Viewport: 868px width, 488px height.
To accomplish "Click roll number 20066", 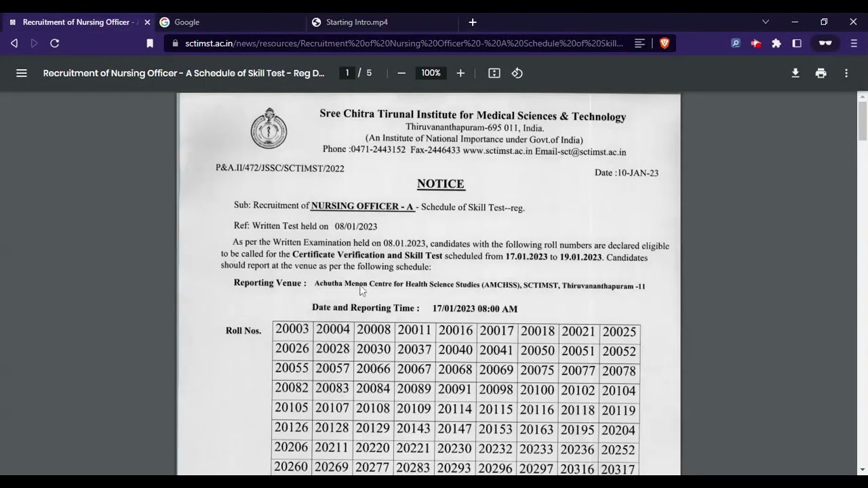I will (x=374, y=369).
